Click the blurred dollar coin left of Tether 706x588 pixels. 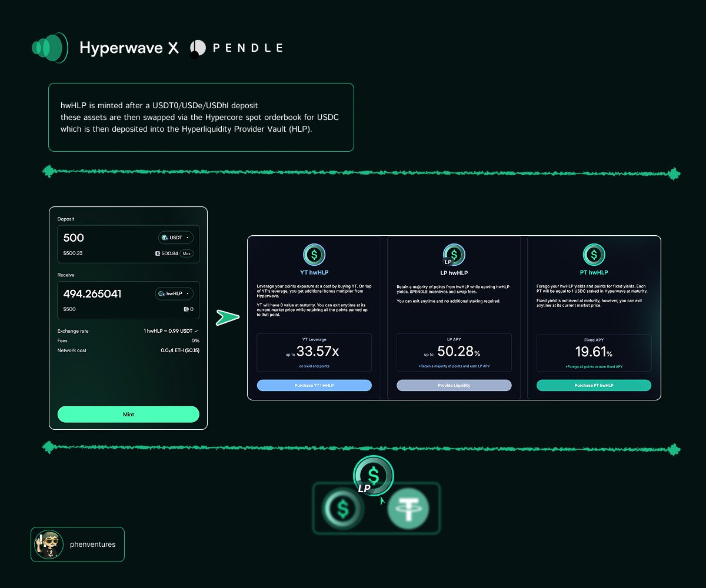342,508
